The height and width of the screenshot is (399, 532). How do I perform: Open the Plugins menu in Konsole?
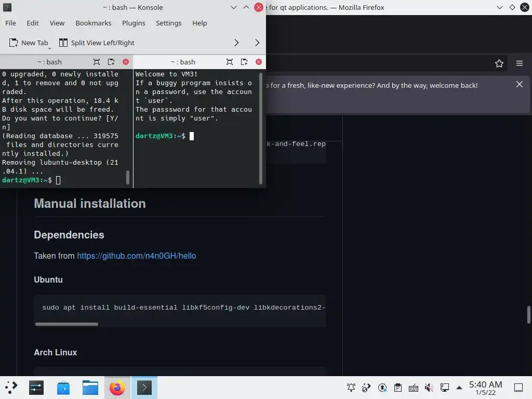[x=134, y=23]
